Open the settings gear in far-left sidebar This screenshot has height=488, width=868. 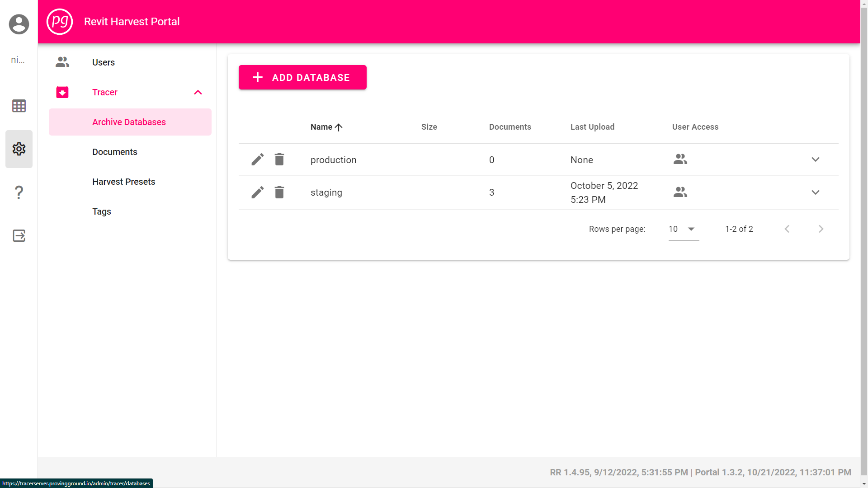(x=19, y=149)
